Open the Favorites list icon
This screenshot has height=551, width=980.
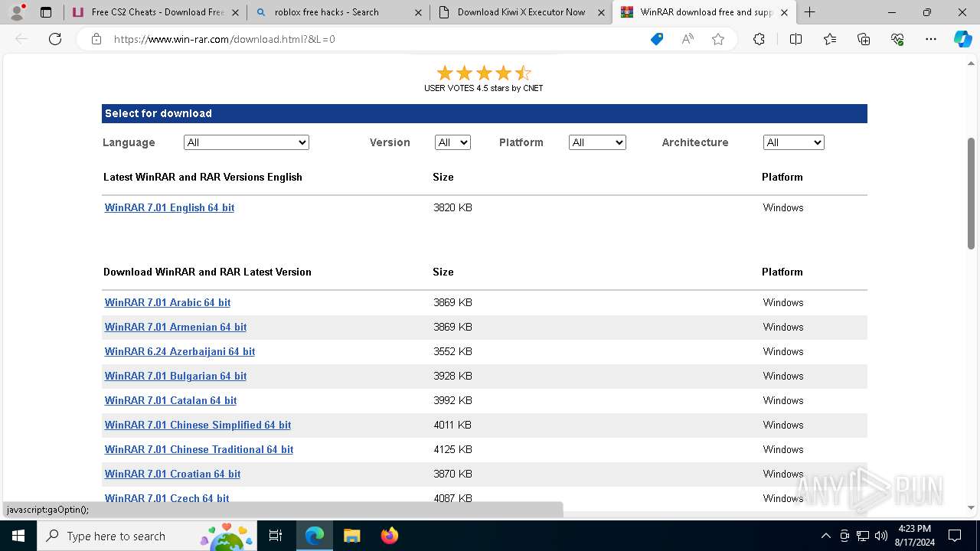[x=830, y=39]
